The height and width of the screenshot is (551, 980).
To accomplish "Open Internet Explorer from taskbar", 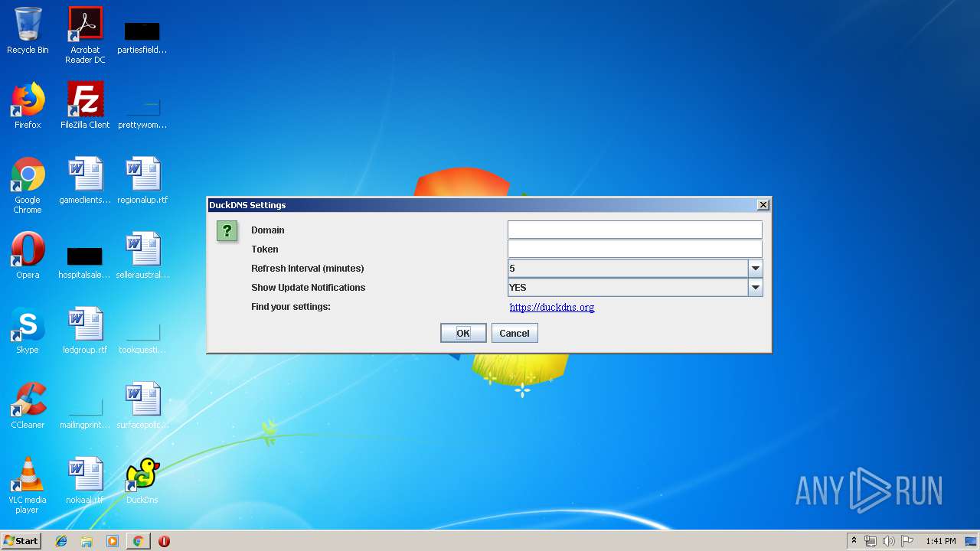I will pos(62,541).
